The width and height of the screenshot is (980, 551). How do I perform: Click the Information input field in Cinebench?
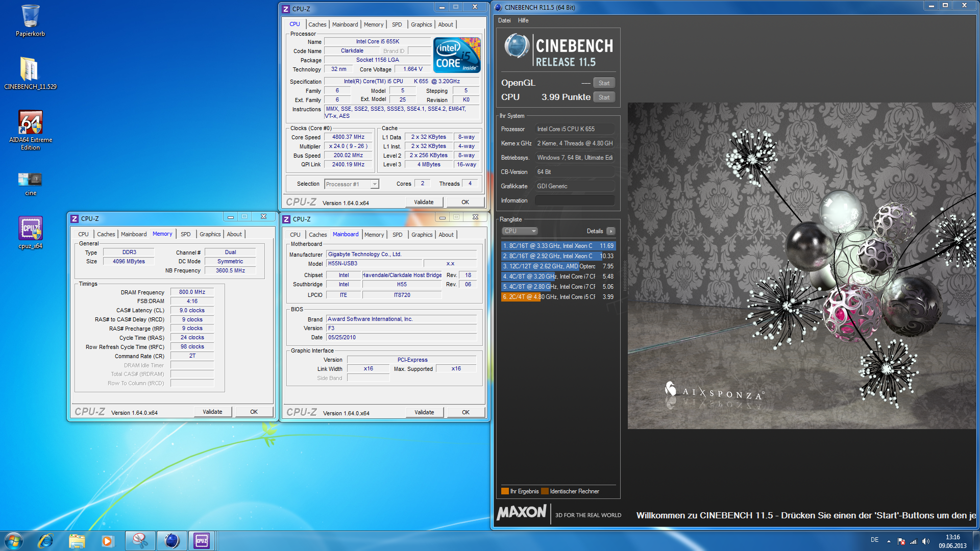point(575,201)
